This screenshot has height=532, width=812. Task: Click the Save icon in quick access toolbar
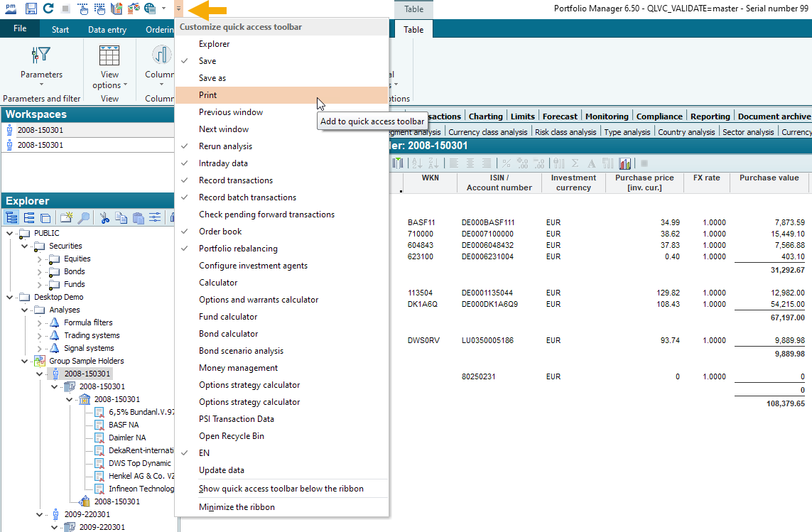pyautogui.click(x=31, y=9)
